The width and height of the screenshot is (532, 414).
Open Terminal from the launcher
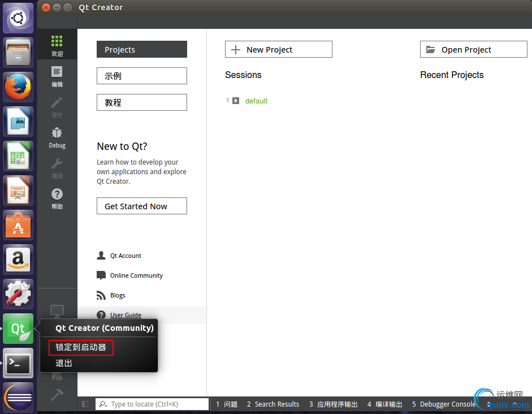(18, 364)
